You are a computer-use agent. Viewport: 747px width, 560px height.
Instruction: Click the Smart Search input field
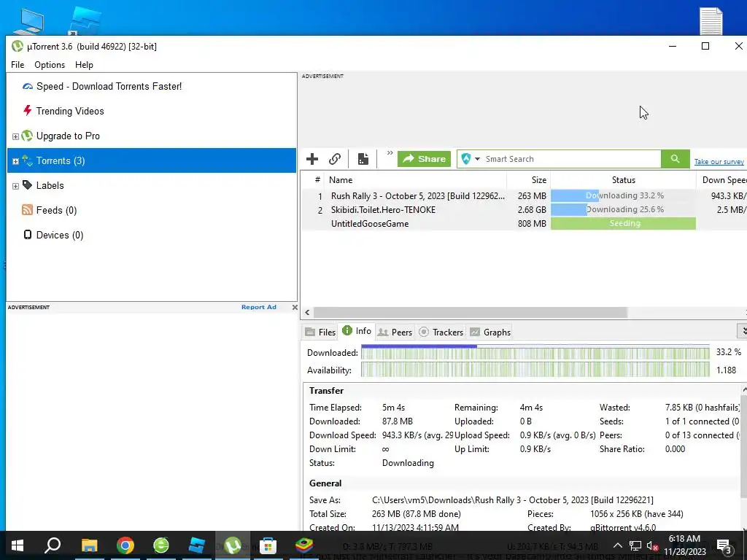pyautogui.click(x=570, y=159)
